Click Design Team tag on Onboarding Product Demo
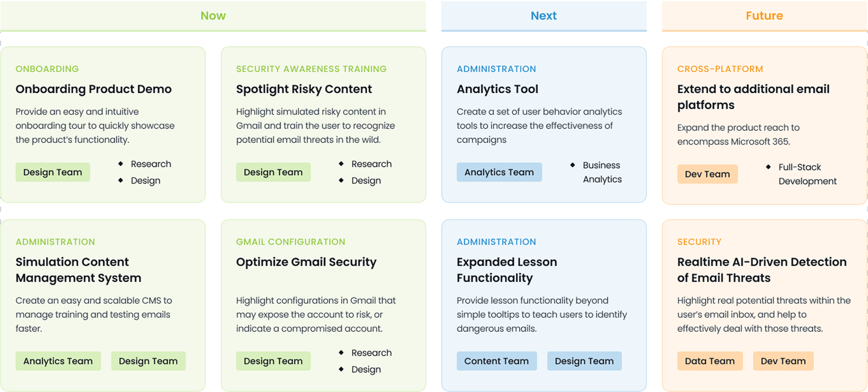868x392 pixels. (53, 172)
